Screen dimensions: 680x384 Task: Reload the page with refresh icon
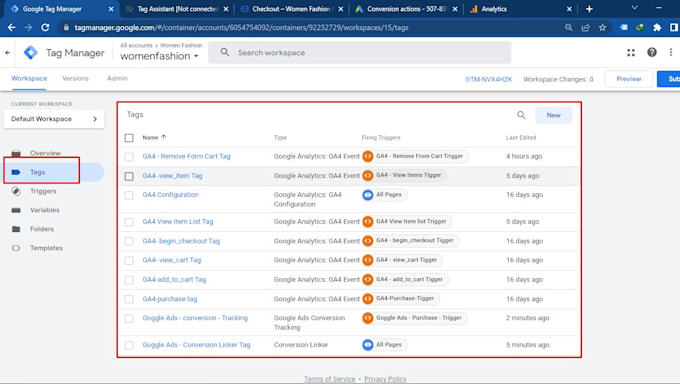point(45,27)
